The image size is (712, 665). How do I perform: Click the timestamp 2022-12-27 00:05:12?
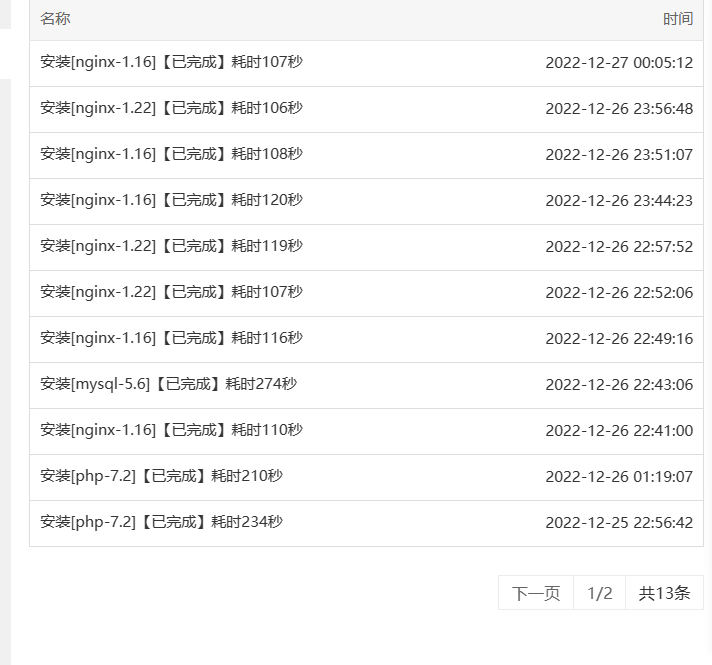point(619,63)
